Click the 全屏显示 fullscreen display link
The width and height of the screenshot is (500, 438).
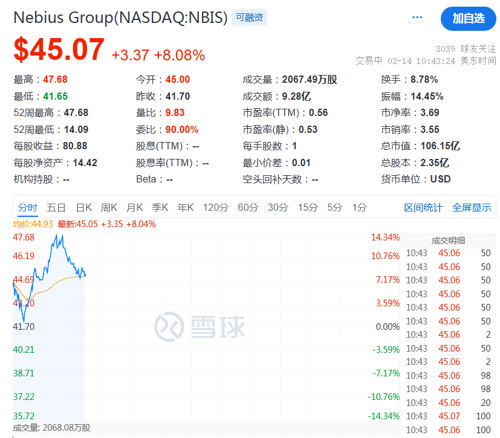pos(471,208)
